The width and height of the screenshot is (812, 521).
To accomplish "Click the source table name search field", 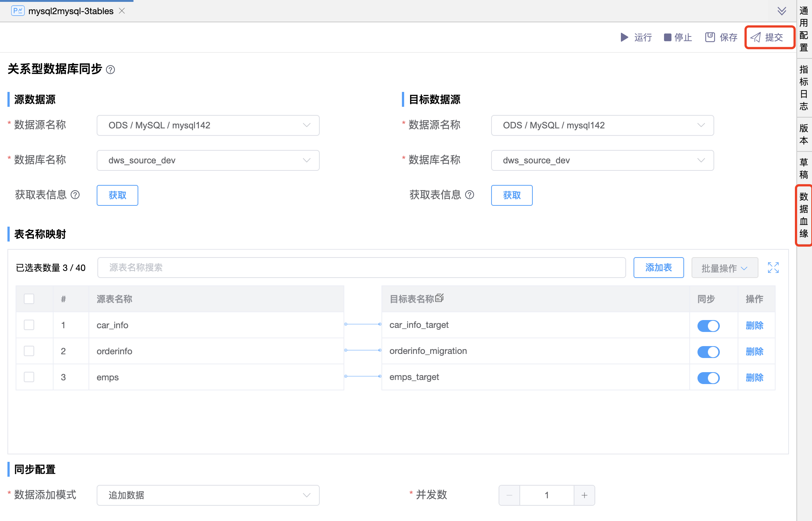I will pyautogui.click(x=361, y=268).
